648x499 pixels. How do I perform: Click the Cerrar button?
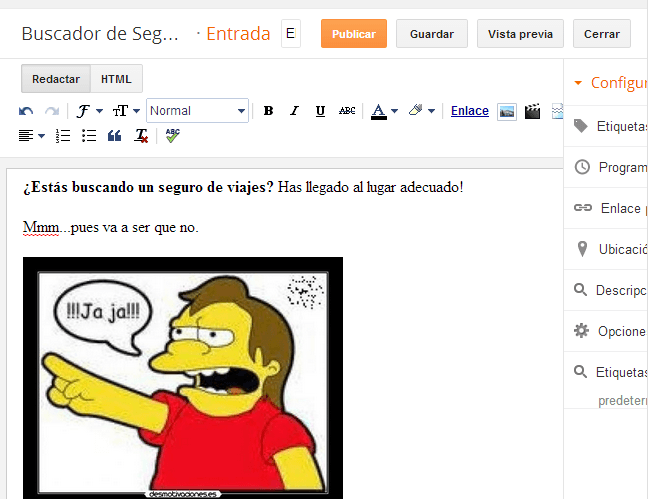[x=602, y=33]
